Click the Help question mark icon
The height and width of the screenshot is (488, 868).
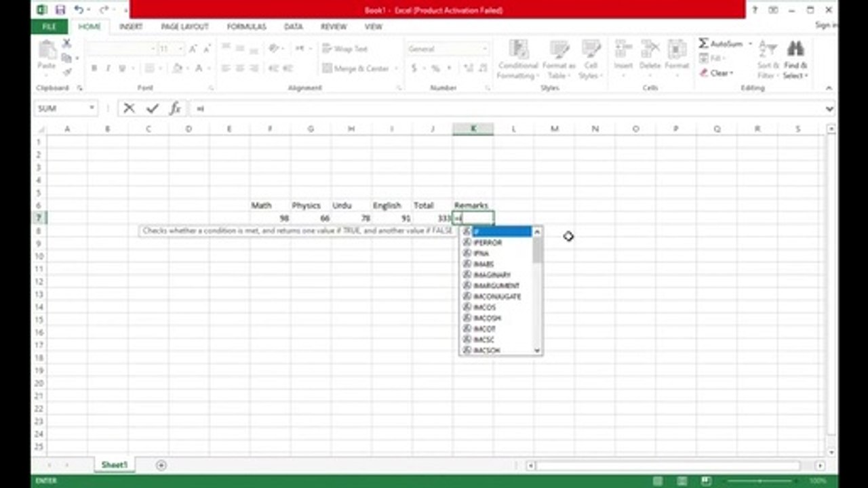pyautogui.click(x=755, y=10)
